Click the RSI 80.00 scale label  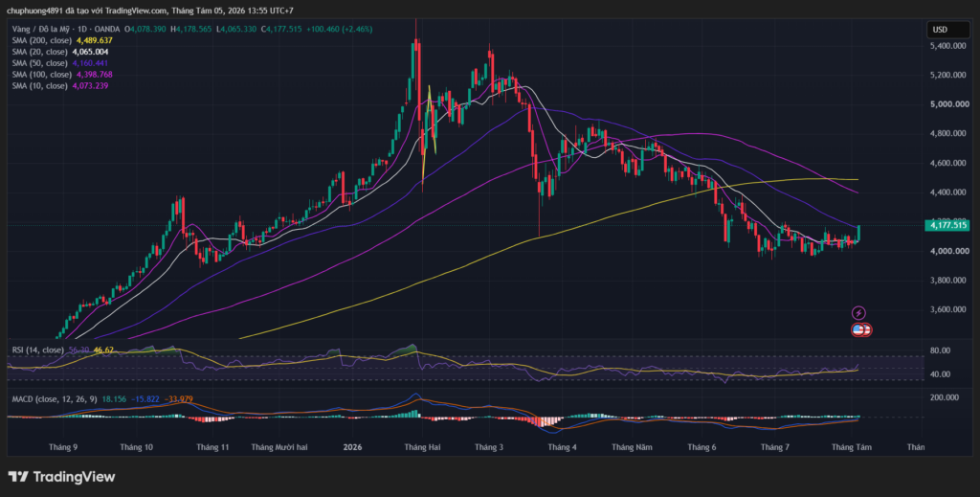tap(940, 350)
